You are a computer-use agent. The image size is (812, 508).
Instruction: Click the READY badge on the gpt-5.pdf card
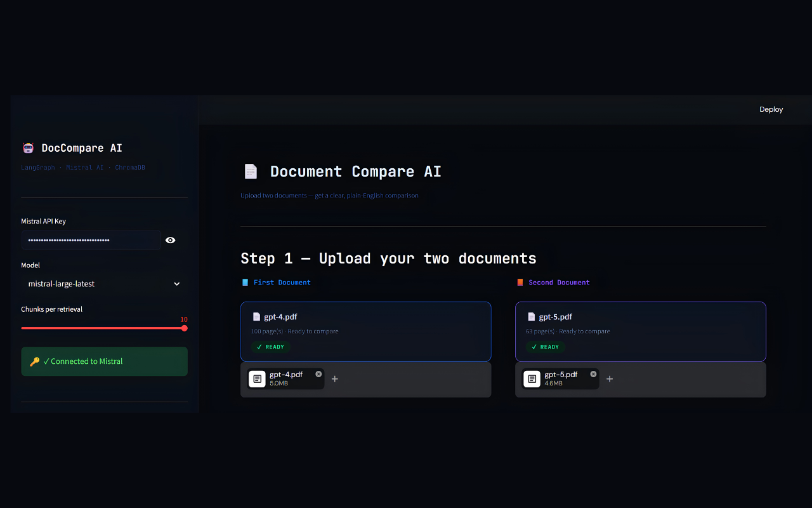coord(545,347)
